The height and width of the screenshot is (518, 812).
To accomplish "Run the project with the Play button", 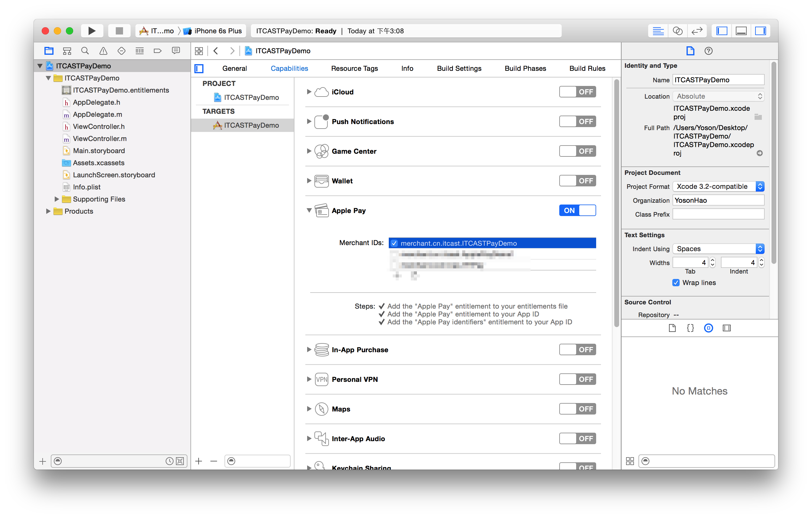I will pos(92,31).
